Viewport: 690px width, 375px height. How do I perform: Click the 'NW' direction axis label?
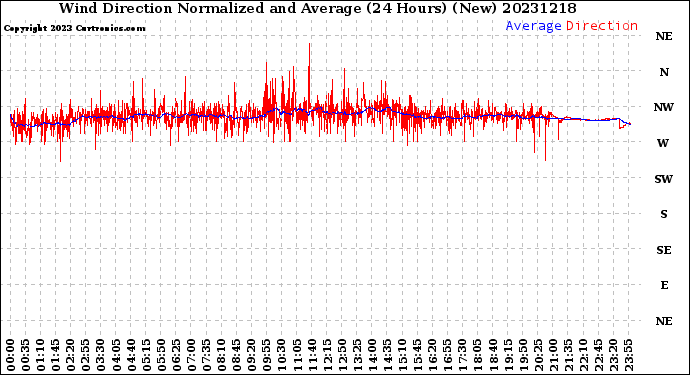click(x=664, y=107)
